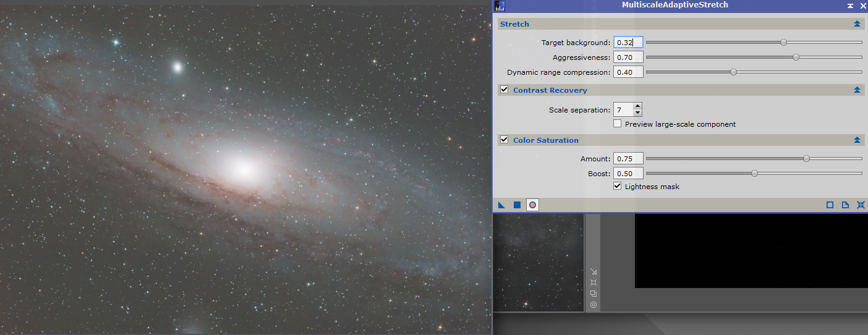Click the Aggressiveness slider handle
The height and width of the screenshot is (335, 868).
tap(796, 57)
